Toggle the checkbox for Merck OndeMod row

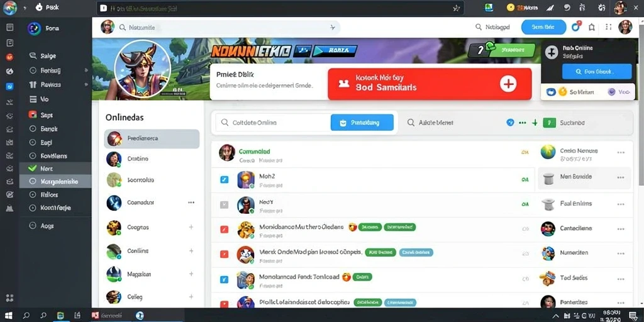coord(225,254)
